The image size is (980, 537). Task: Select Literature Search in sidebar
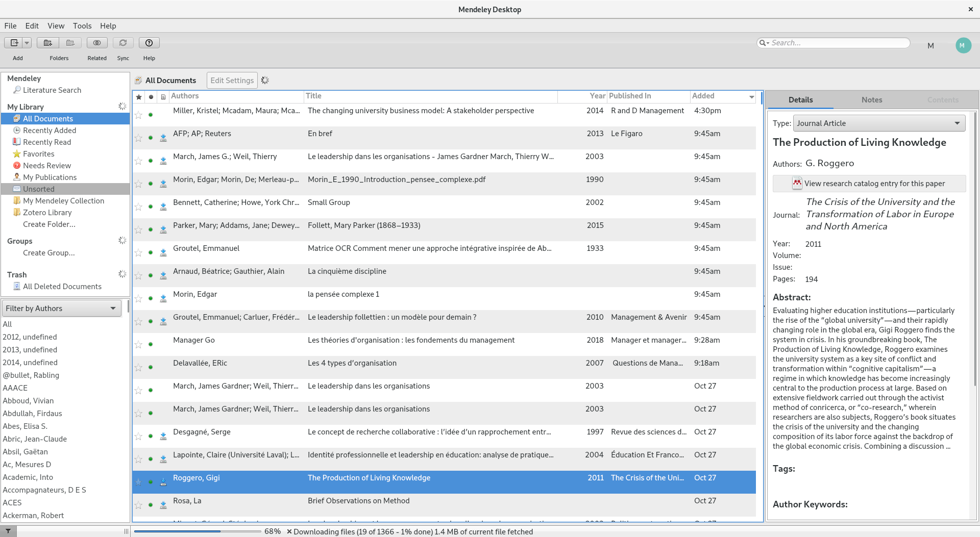click(x=52, y=90)
